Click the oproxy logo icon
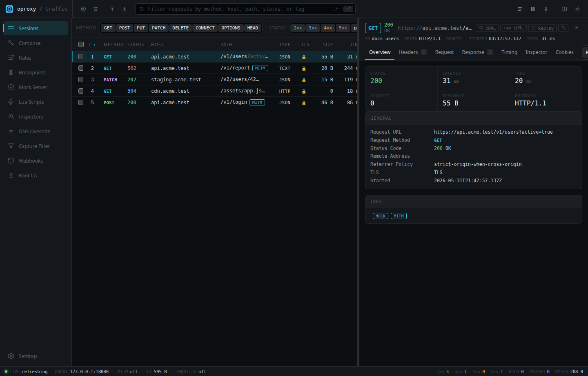This screenshot has height=376, width=588. [x=9, y=9]
